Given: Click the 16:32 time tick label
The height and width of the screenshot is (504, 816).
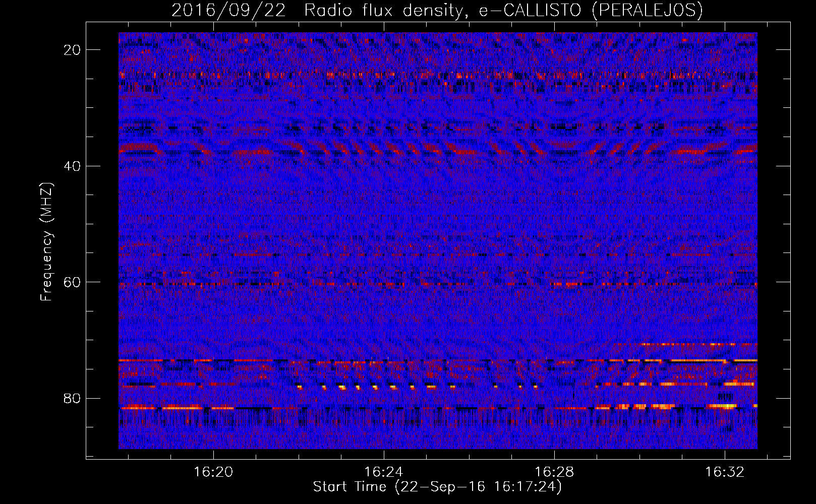Looking at the screenshot, I should click(x=725, y=472).
